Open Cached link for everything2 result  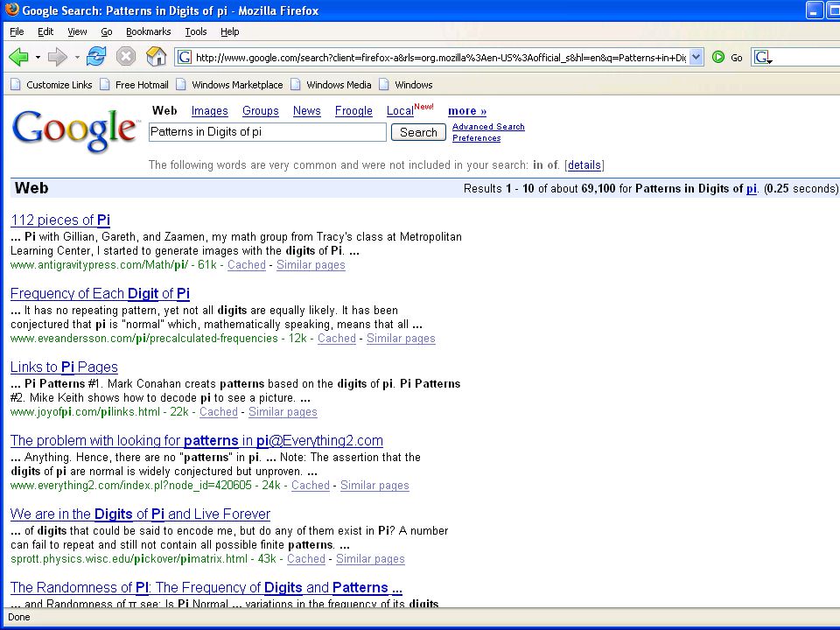[x=310, y=485]
